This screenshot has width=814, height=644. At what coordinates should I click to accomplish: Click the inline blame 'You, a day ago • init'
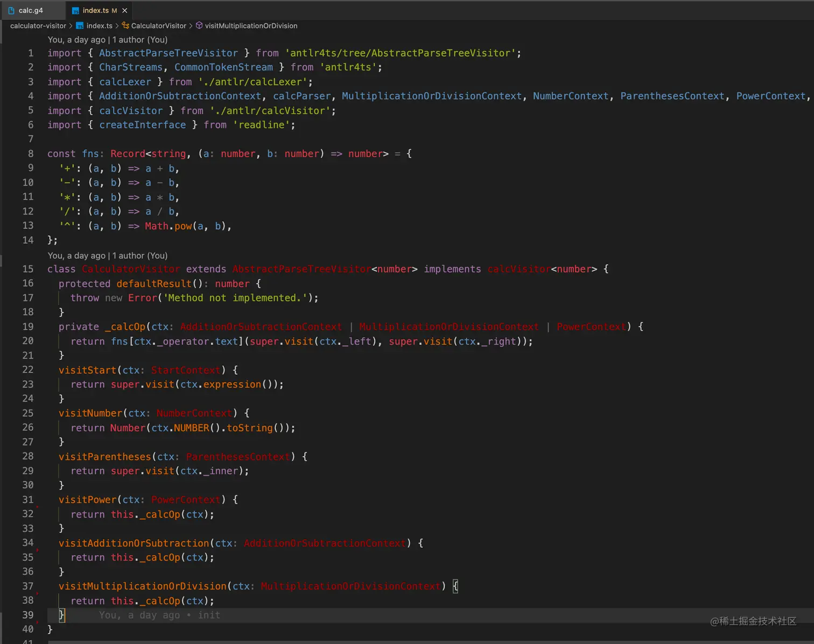159,615
